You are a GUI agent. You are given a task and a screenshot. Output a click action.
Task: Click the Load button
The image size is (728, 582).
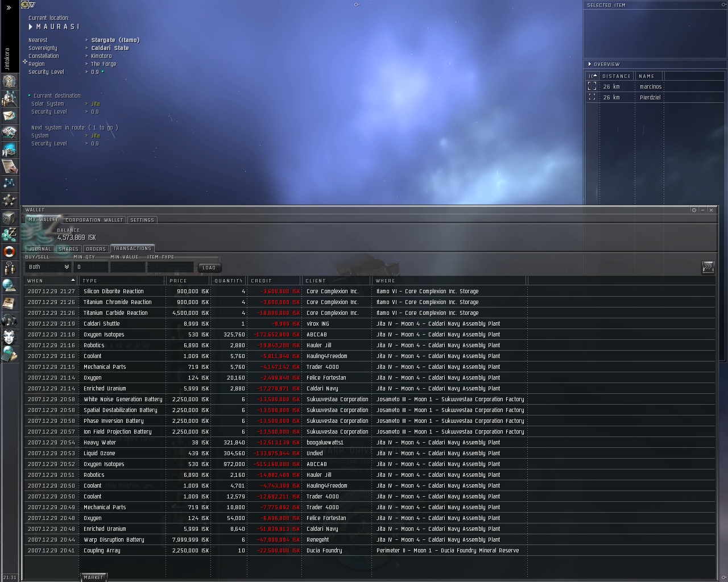pyautogui.click(x=209, y=268)
